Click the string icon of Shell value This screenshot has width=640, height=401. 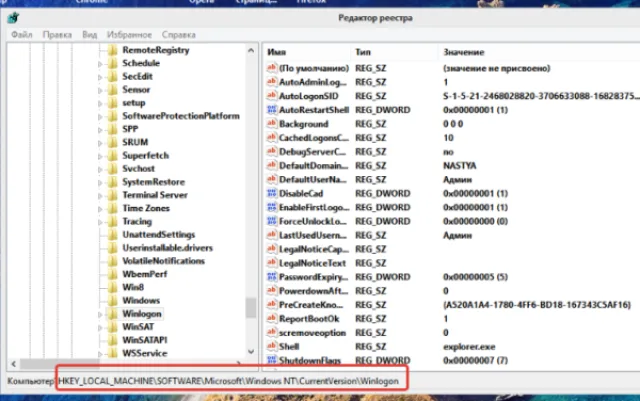pos(271,346)
